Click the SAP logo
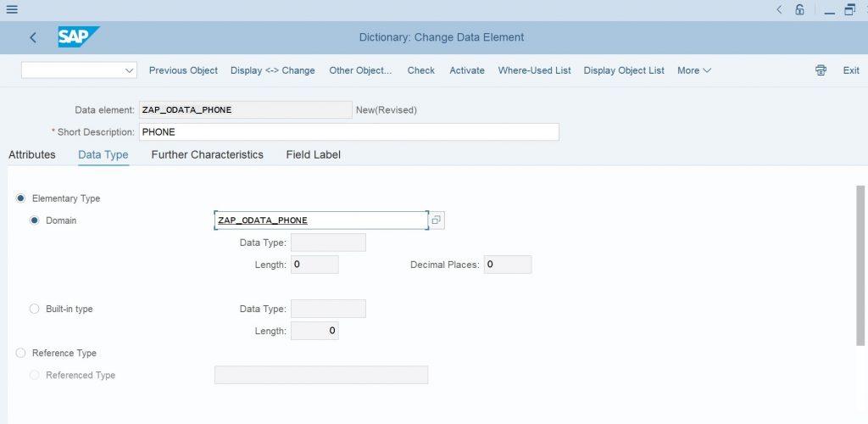Viewport: 868px width, 424px height. tap(78, 37)
